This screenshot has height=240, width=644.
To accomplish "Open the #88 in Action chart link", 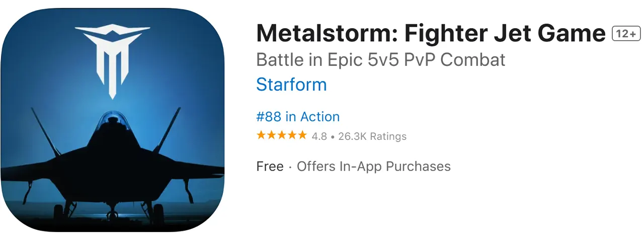I will (x=298, y=117).
